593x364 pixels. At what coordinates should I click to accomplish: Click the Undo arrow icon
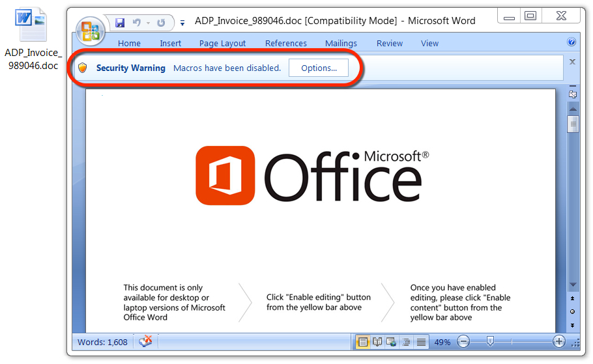pos(137,23)
